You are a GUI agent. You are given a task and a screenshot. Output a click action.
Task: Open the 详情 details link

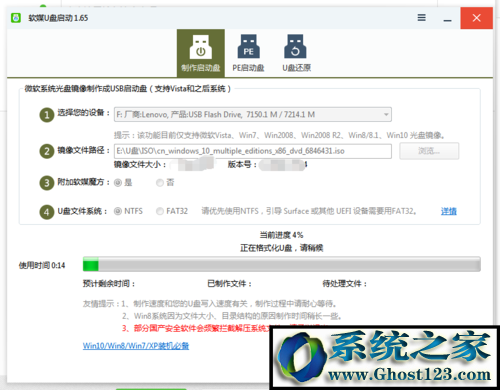[x=449, y=211]
